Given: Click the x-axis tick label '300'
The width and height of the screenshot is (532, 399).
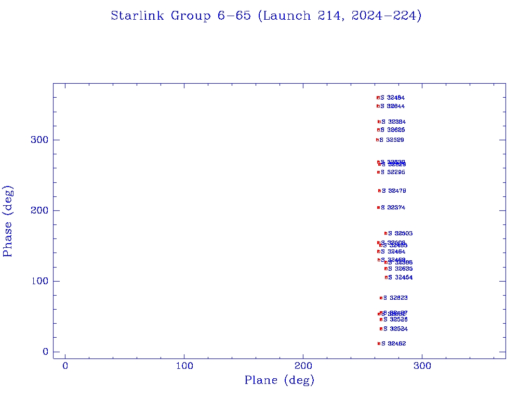Looking at the screenshot, I should click(422, 366).
